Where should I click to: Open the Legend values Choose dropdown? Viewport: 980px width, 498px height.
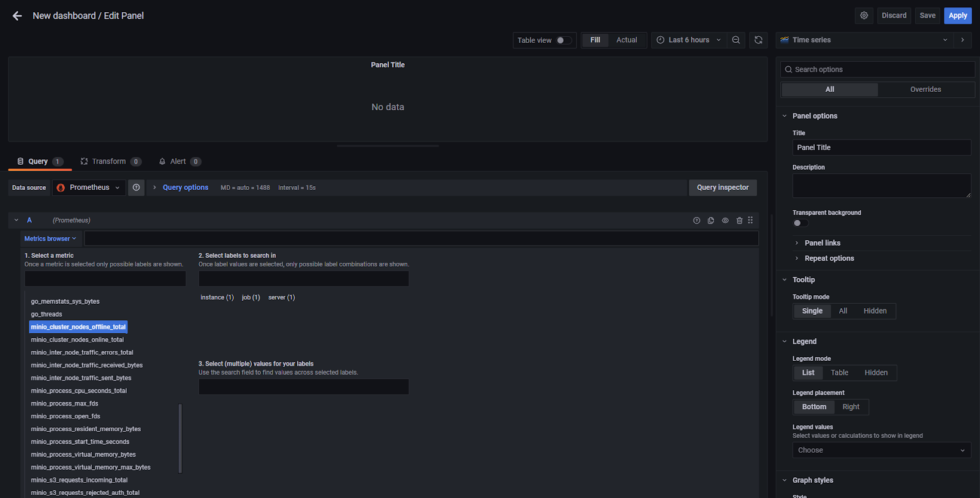[881, 450]
